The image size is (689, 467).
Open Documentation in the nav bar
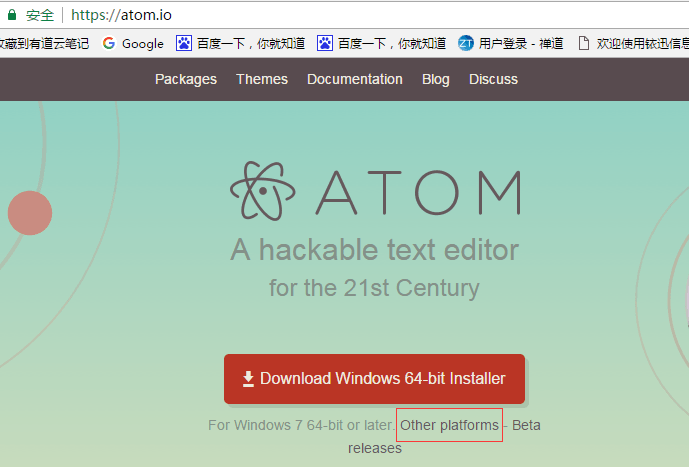(x=355, y=79)
